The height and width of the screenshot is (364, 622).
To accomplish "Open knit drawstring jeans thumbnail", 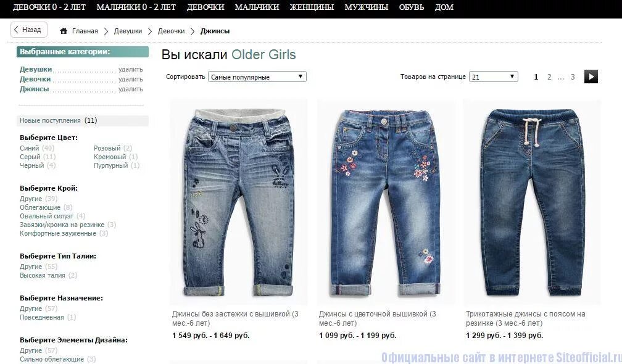I will coord(532,202).
